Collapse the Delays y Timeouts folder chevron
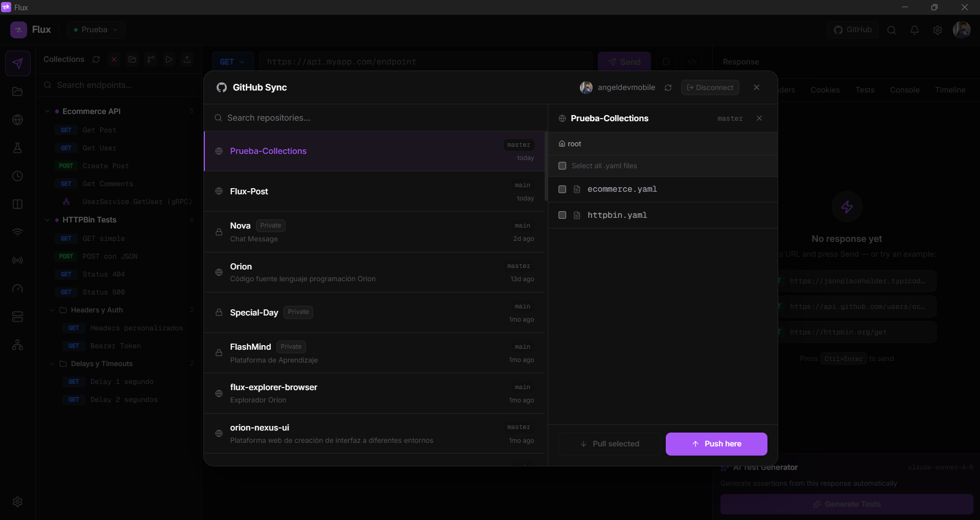This screenshot has height=520, width=980. click(x=52, y=364)
